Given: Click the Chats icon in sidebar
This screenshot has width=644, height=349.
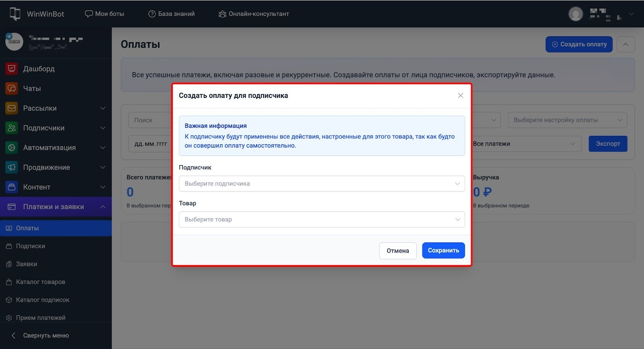Looking at the screenshot, I should pos(12,89).
